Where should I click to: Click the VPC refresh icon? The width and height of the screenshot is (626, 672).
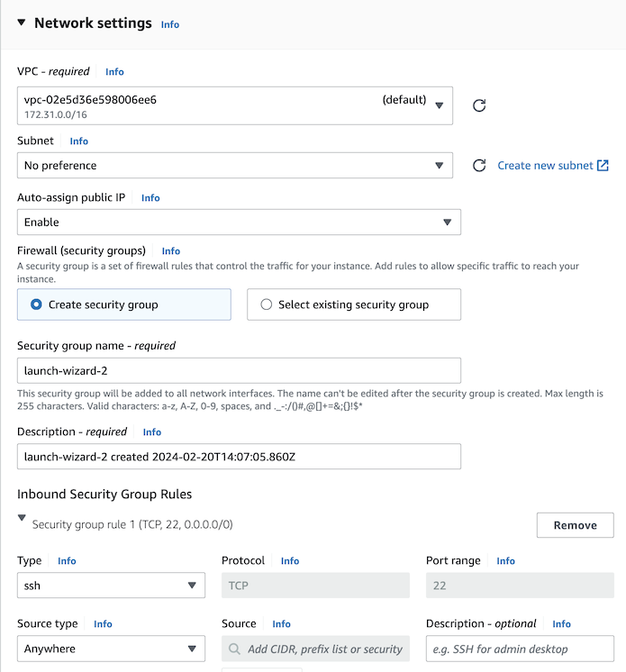[x=479, y=105]
